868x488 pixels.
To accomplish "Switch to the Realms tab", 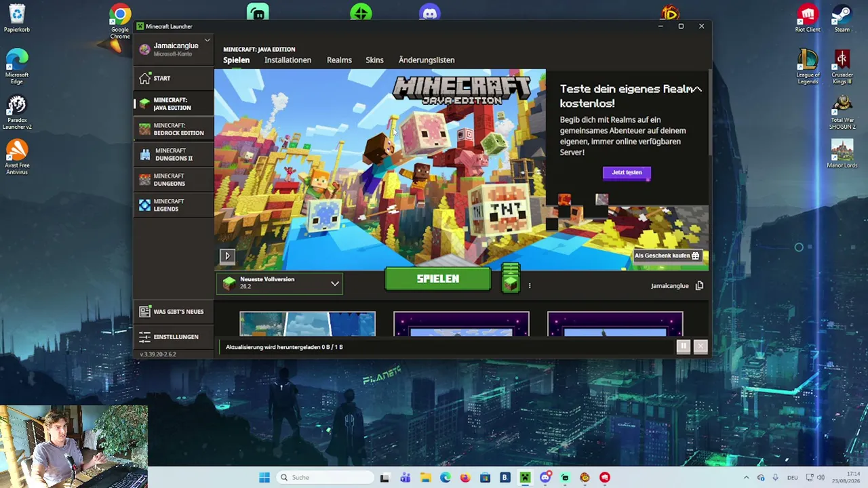I will [x=339, y=60].
